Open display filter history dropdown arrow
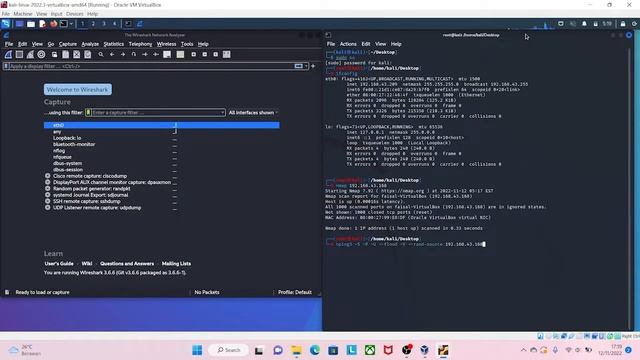 (x=306, y=66)
